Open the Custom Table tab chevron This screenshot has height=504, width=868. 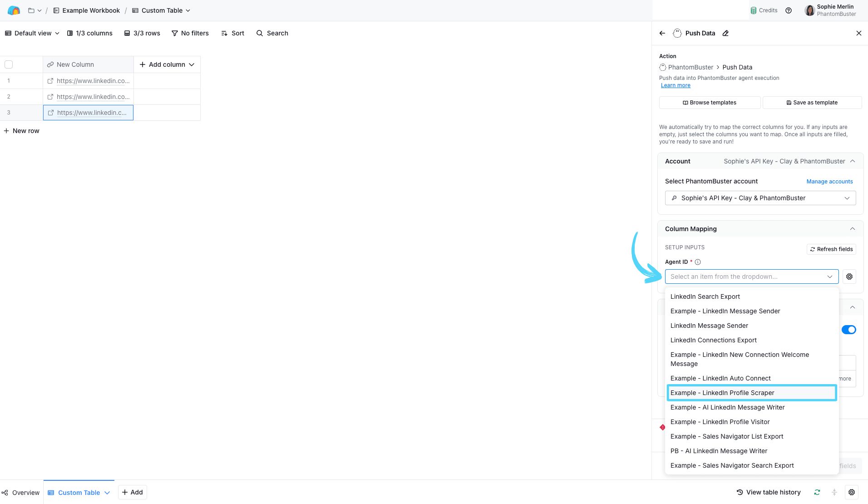click(x=107, y=493)
